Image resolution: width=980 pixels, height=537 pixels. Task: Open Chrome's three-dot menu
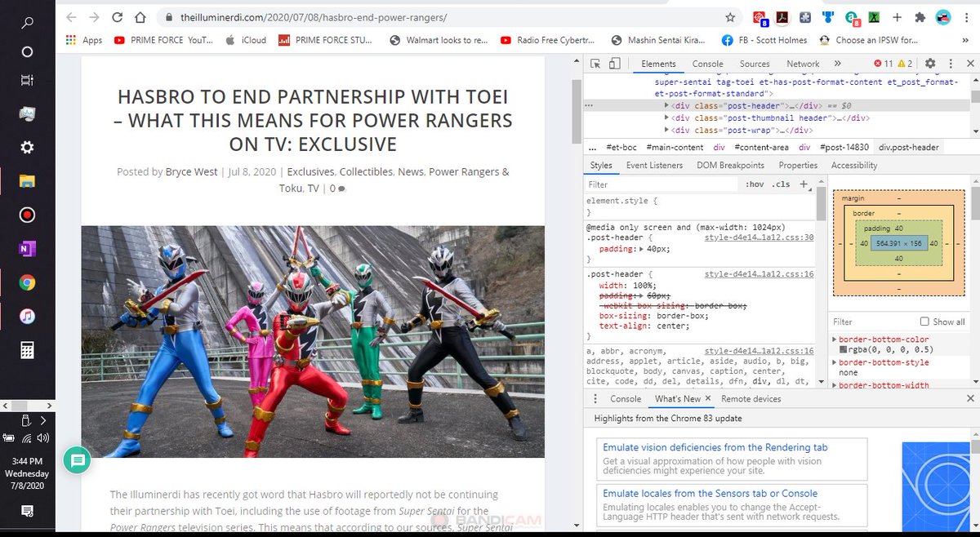(965, 17)
